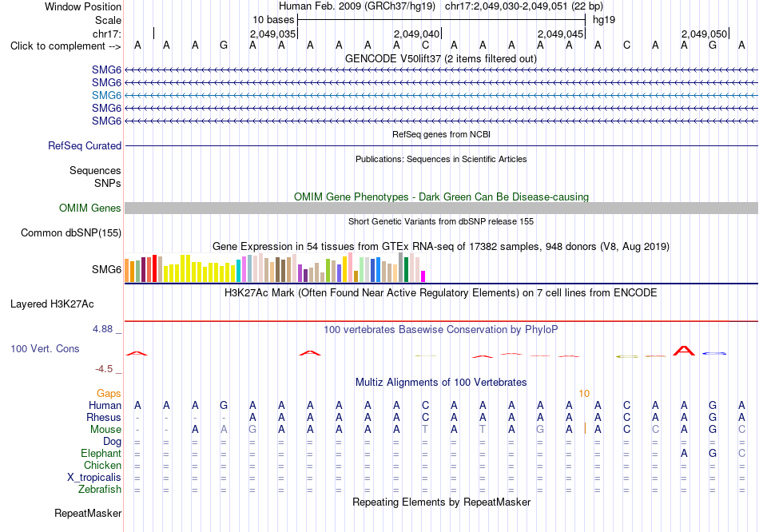Click the Sequences track label

pos(95,170)
